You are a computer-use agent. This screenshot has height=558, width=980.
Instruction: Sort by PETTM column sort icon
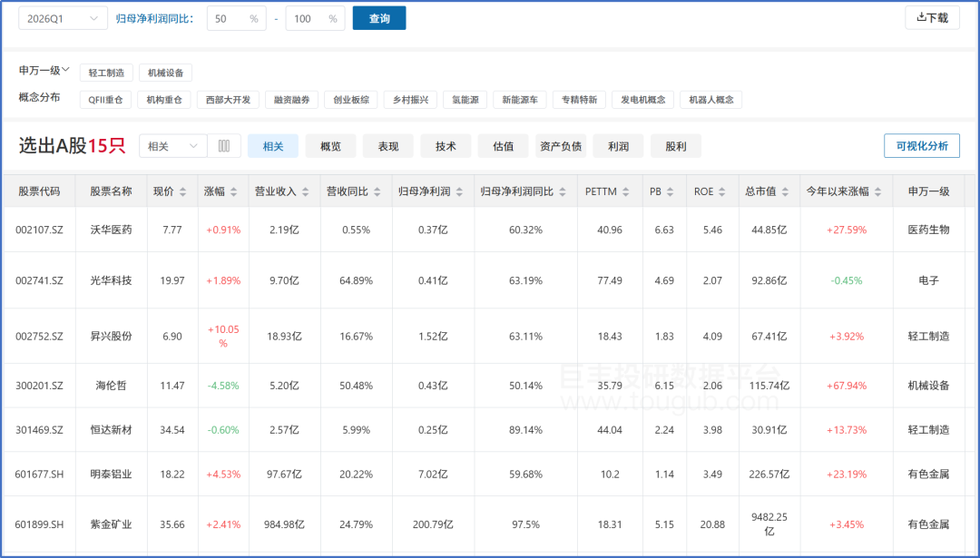pyautogui.click(x=627, y=191)
